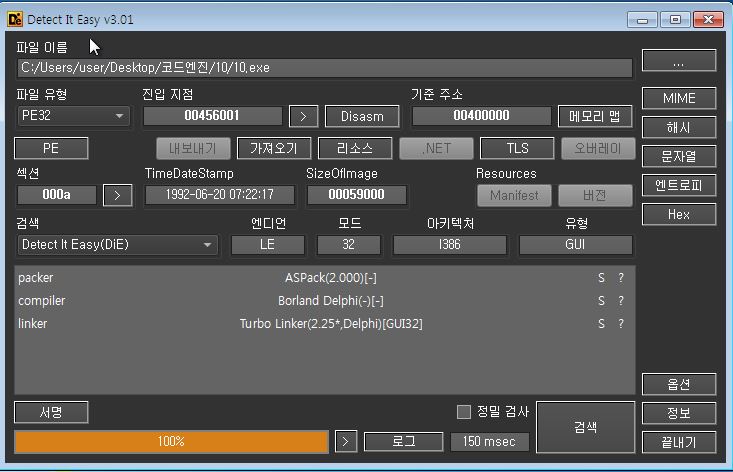Maximize the Detect It Easy window
The width and height of the screenshot is (733, 472).
click(675, 20)
